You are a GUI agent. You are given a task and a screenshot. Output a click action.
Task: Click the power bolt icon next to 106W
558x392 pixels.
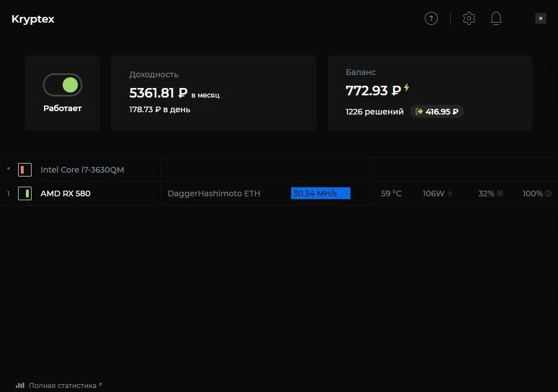(450, 193)
